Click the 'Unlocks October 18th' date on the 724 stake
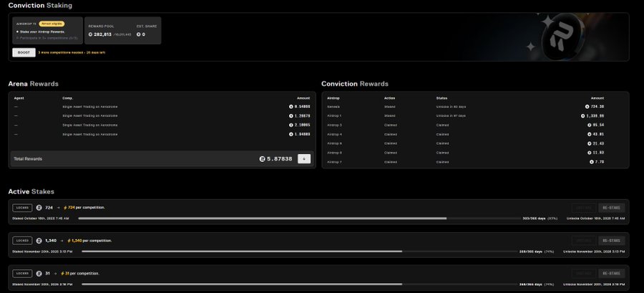The height and width of the screenshot is (293, 644). [x=595, y=218]
